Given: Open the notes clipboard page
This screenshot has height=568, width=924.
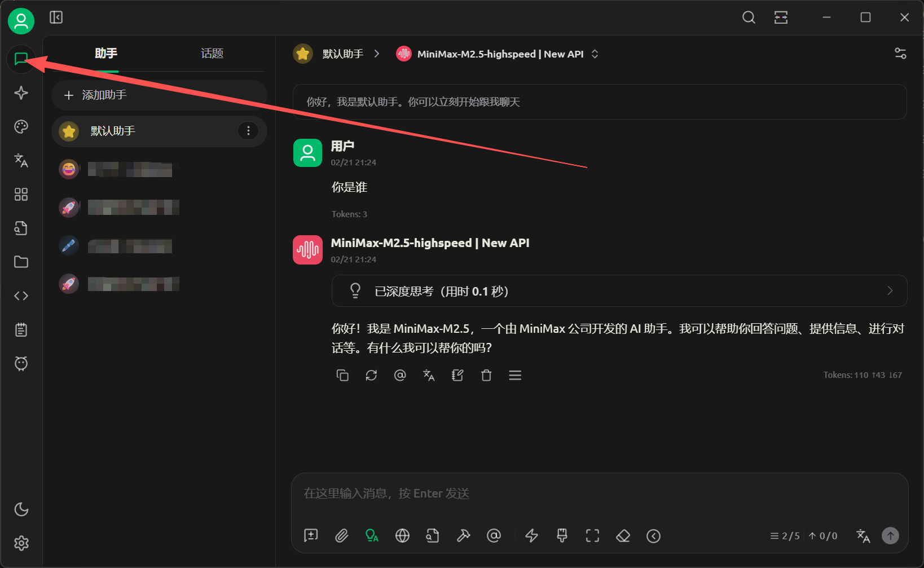Looking at the screenshot, I should click(21, 329).
